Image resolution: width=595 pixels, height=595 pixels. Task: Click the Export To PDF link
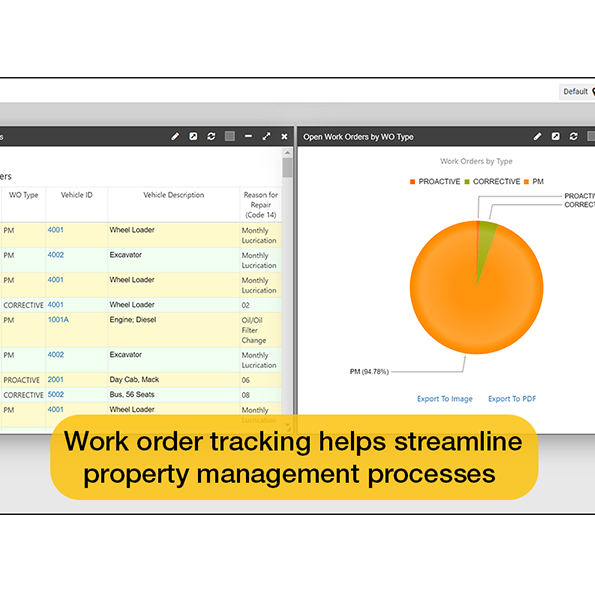pyautogui.click(x=512, y=399)
